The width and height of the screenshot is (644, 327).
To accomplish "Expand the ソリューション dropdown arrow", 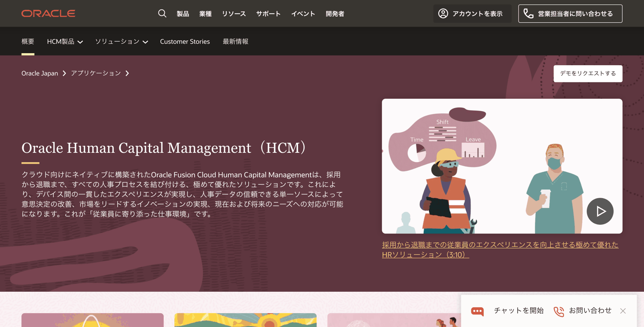I will click(146, 42).
